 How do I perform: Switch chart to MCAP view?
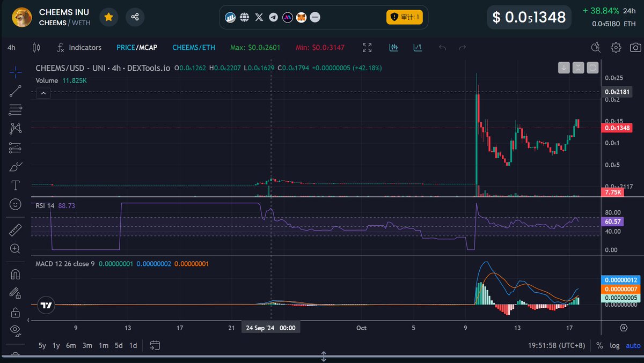147,47
